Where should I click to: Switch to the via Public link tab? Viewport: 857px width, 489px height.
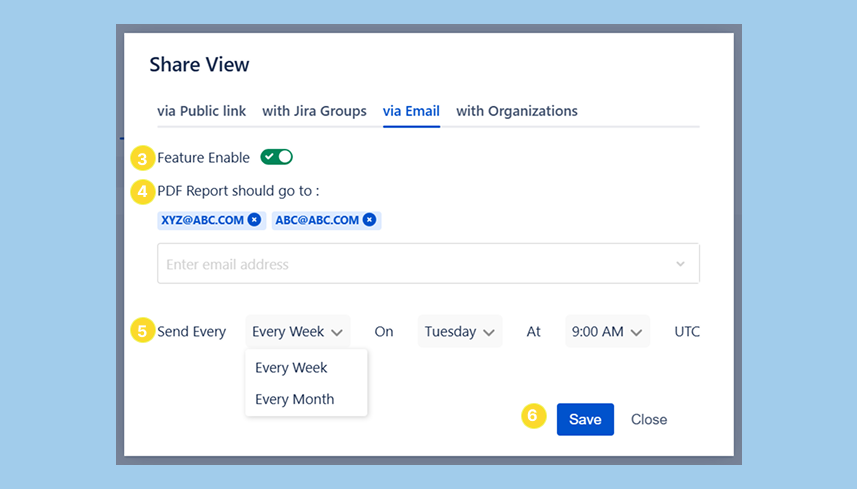(201, 111)
